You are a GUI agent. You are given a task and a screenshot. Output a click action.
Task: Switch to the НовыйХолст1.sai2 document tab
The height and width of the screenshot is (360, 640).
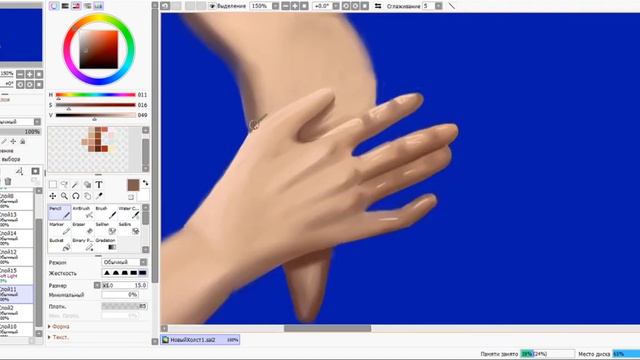(x=200, y=340)
